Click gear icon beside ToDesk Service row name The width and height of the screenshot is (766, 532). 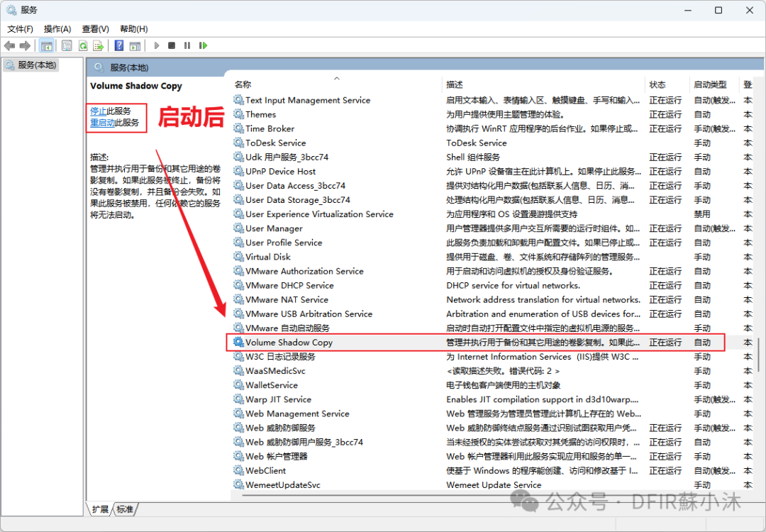coord(238,143)
